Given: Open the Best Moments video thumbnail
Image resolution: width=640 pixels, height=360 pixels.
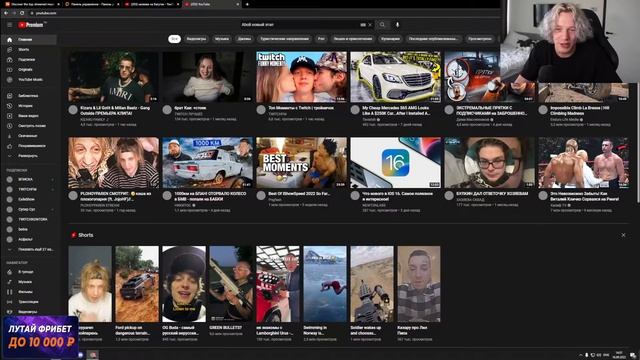Looking at the screenshot, I should [302, 162].
